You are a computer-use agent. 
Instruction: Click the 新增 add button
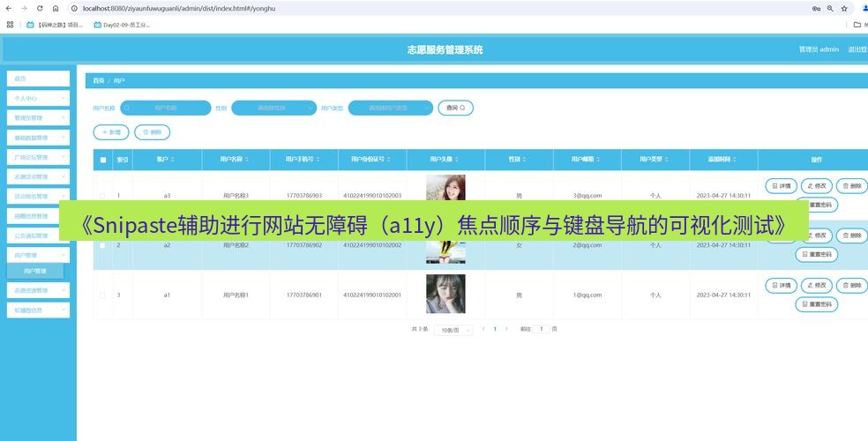coord(111,132)
